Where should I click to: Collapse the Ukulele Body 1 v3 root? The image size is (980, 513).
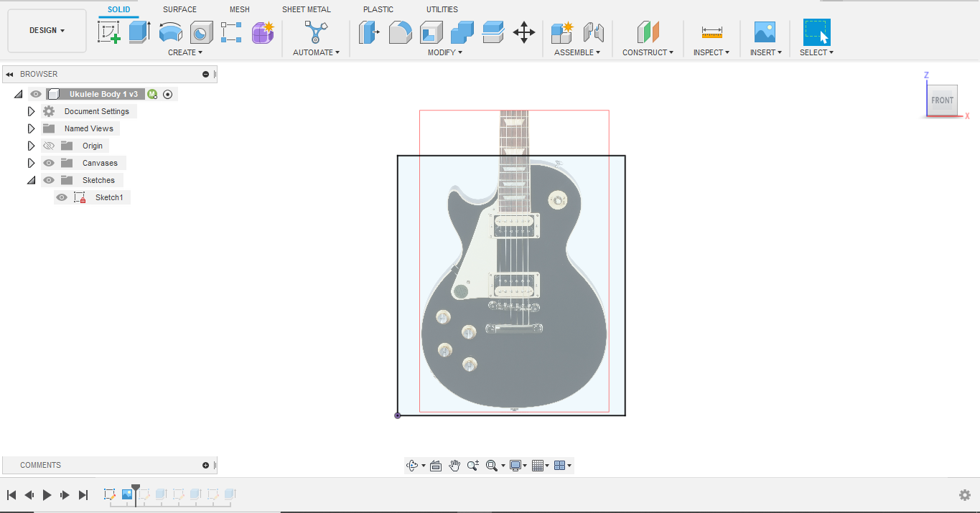[18, 94]
